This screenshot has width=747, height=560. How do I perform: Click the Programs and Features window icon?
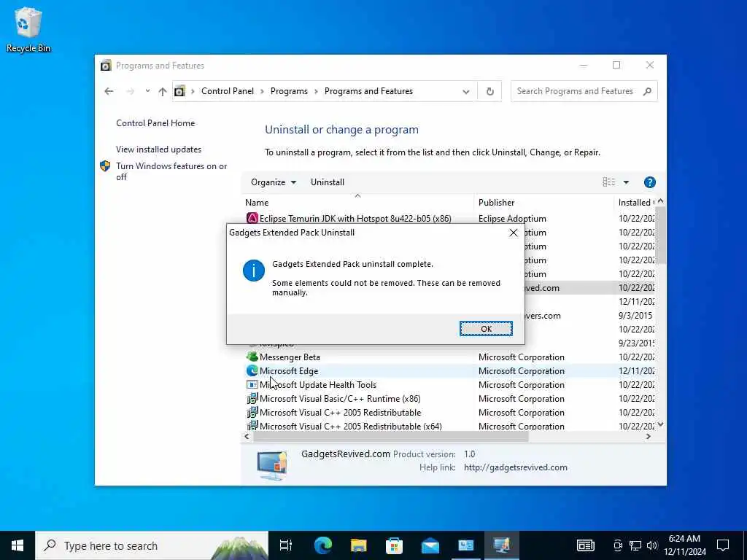106,65
